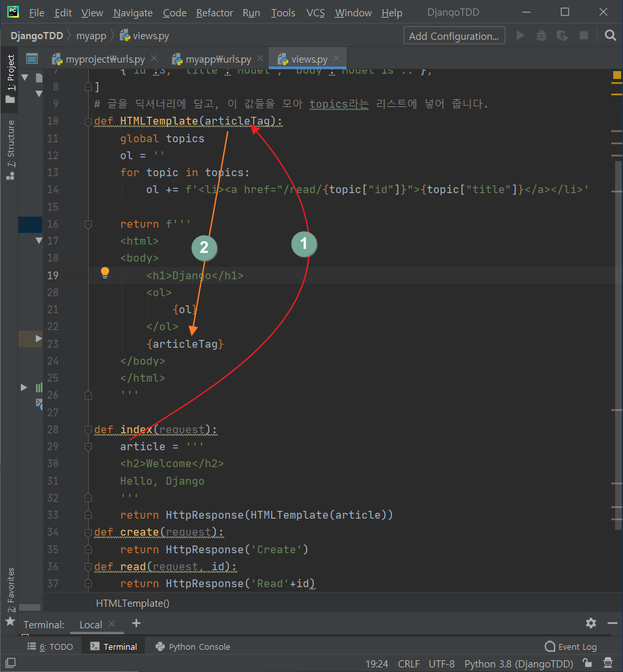The height and width of the screenshot is (672, 623).
Task: Click the fold end marker at line 26
Action: coord(88,395)
